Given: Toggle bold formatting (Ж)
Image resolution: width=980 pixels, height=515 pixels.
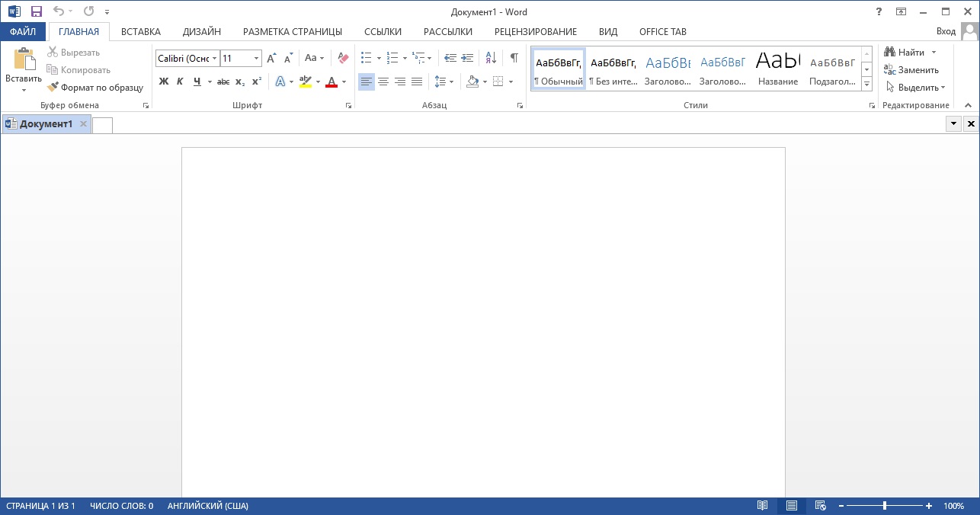Looking at the screenshot, I should pyautogui.click(x=163, y=82).
